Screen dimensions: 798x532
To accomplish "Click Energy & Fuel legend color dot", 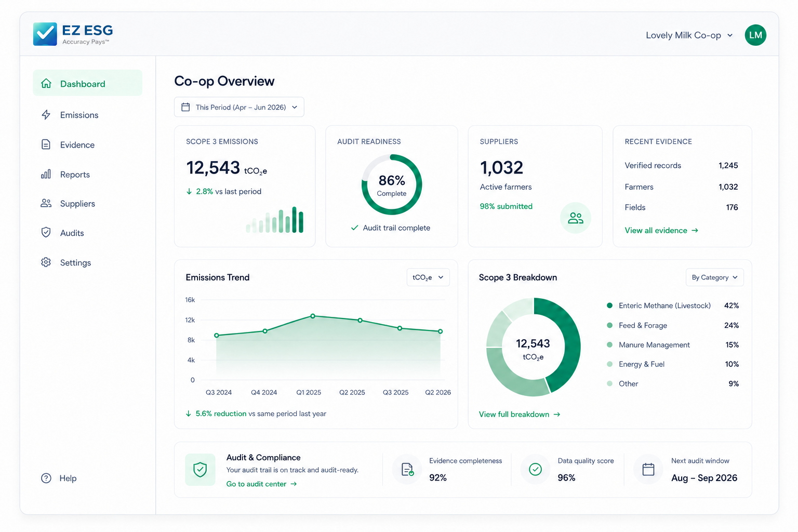I will 609,364.
